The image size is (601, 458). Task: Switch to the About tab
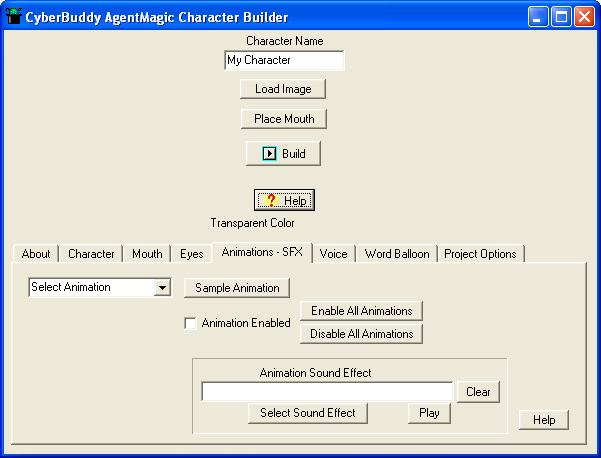pyautogui.click(x=36, y=254)
